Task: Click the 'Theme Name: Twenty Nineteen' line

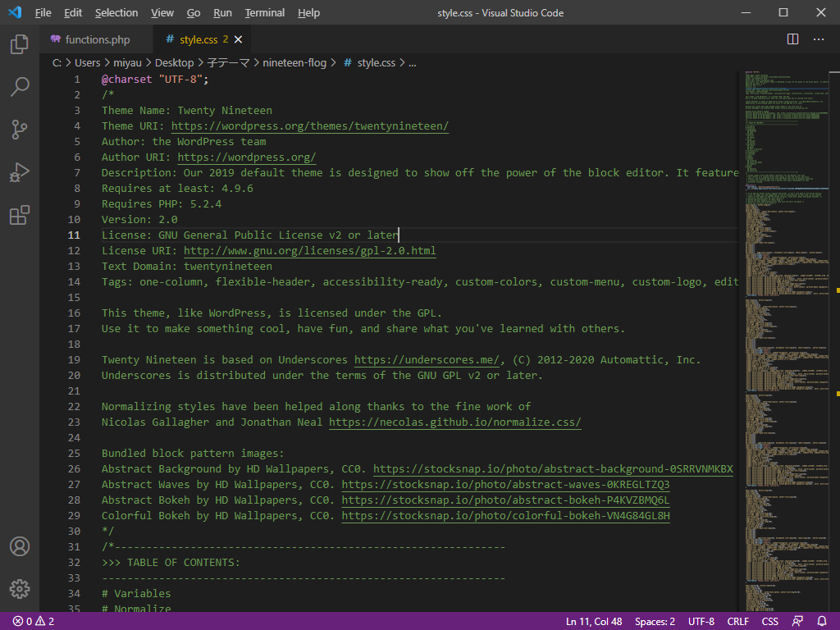Action: point(187,111)
